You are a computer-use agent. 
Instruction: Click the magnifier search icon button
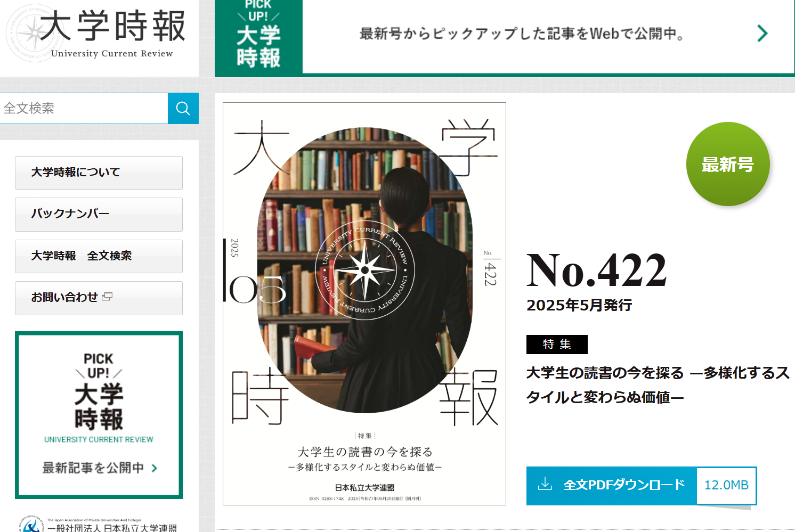pos(183,108)
